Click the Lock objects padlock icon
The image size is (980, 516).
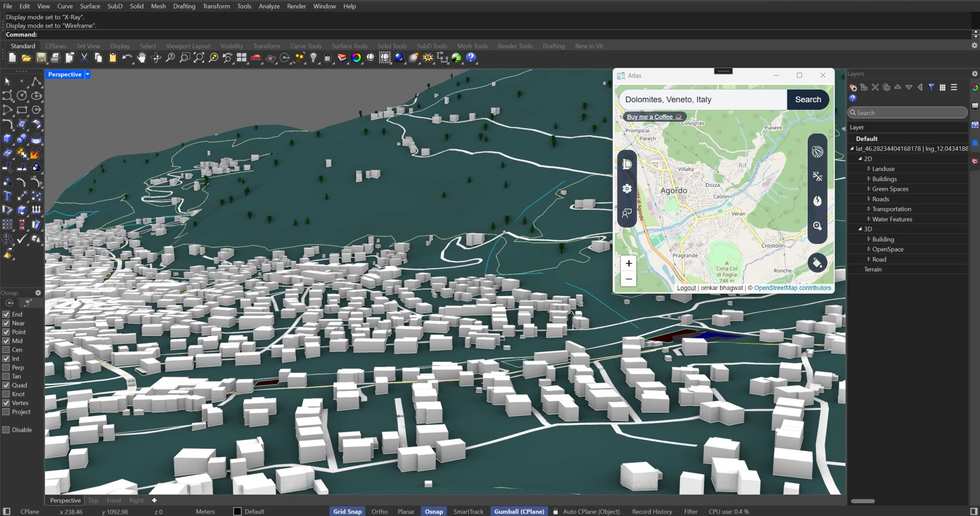tap(328, 58)
